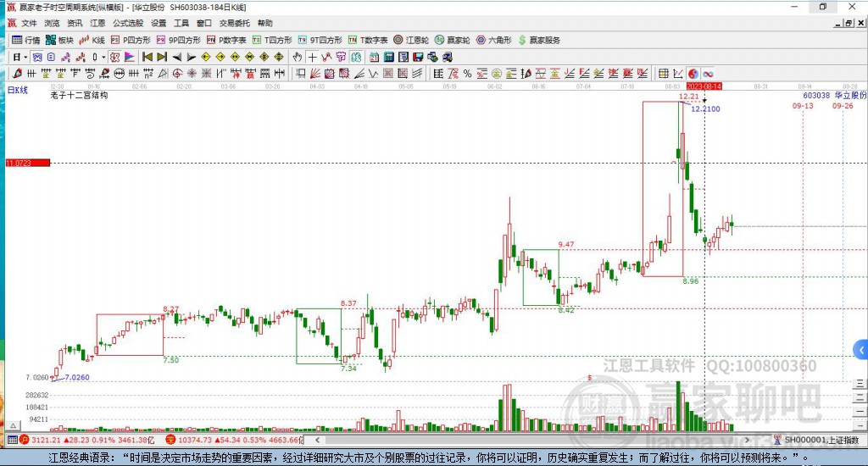This screenshot has width=868, height=466.
Task: Click the first yellow diamond left-arrow icon
Action: (206, 57)
